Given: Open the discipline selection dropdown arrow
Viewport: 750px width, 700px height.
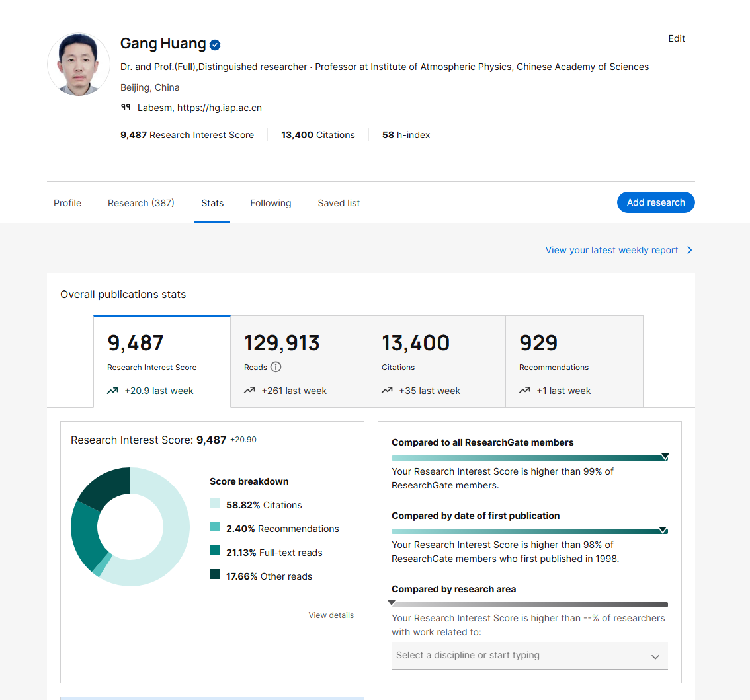Looking at the screenshot, I should (655, 656).
